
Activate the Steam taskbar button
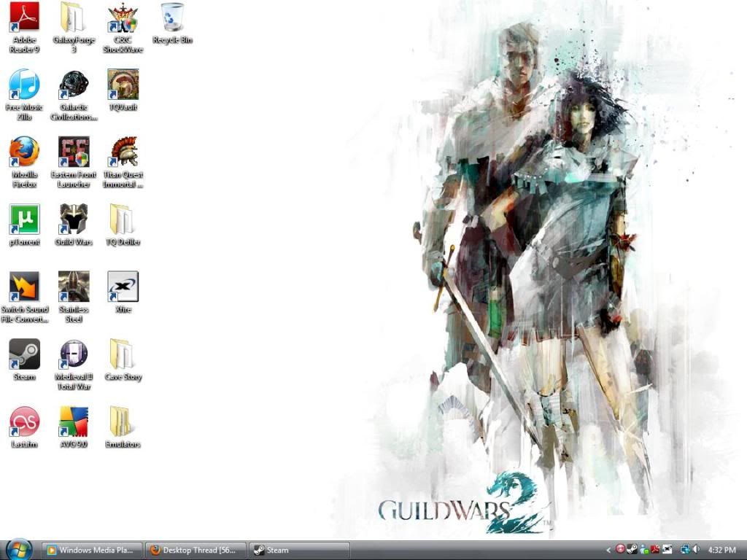pos(299,550)
